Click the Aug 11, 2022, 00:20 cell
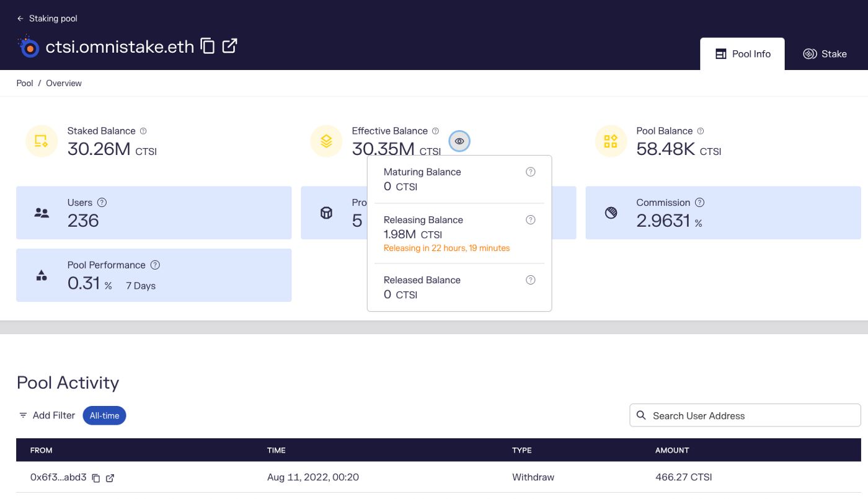 tap(313, 477)
